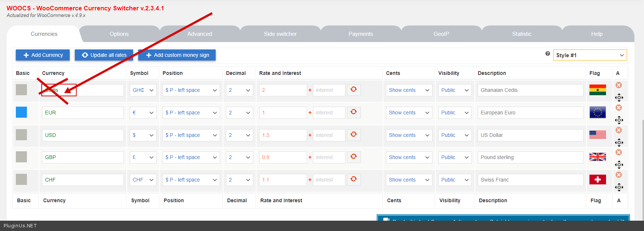Click the Add Currency button
Image resolution: width=644 pixels, height=231 pixels.
tap(43, 55)
